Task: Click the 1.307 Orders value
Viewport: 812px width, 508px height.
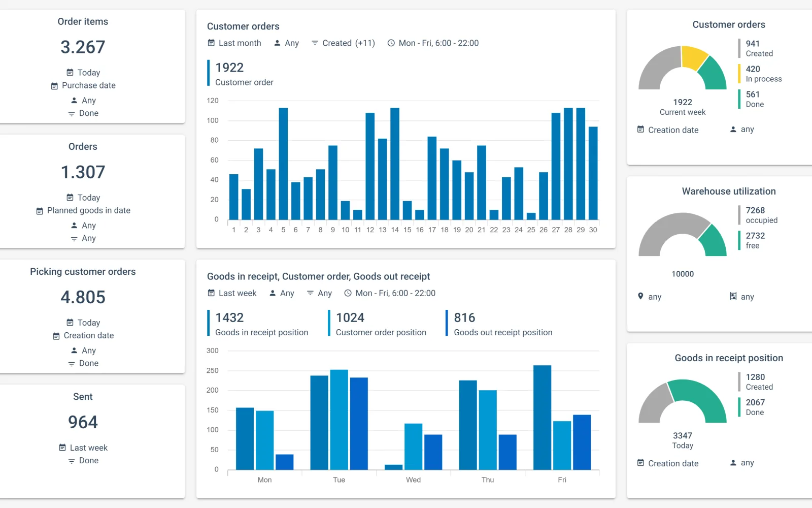Action: coord(83,172)
